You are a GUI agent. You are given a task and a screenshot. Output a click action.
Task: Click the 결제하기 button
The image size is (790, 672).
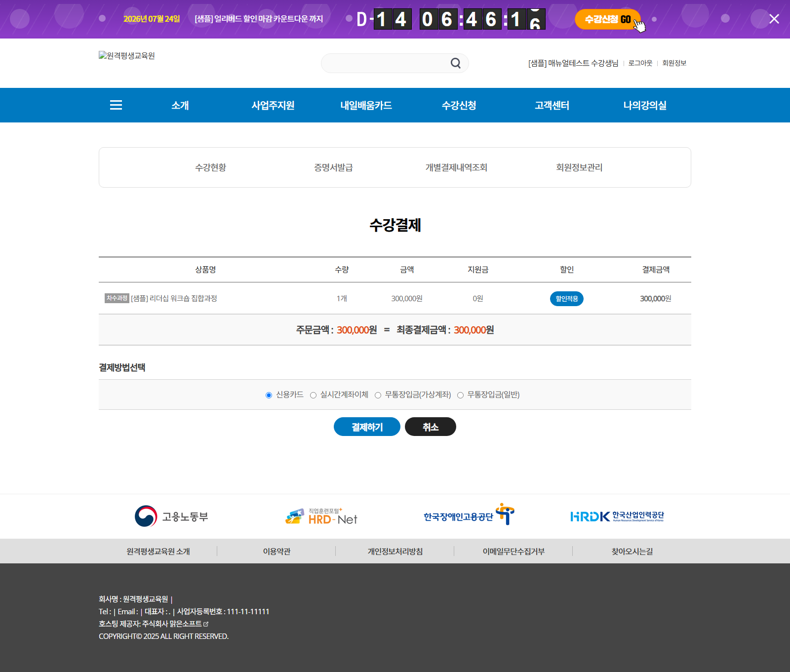point(367,427)
